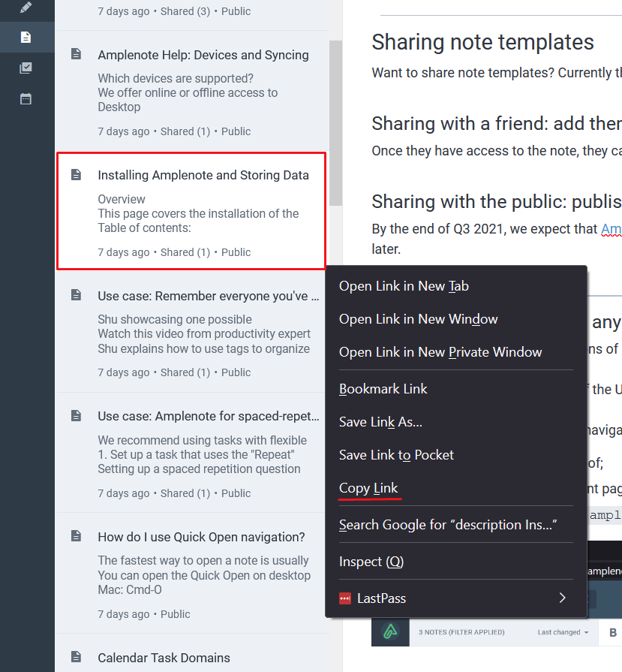Click the document icon beside spaced-repetition note
Screen dimensions: 622x672
pos(77,415)
